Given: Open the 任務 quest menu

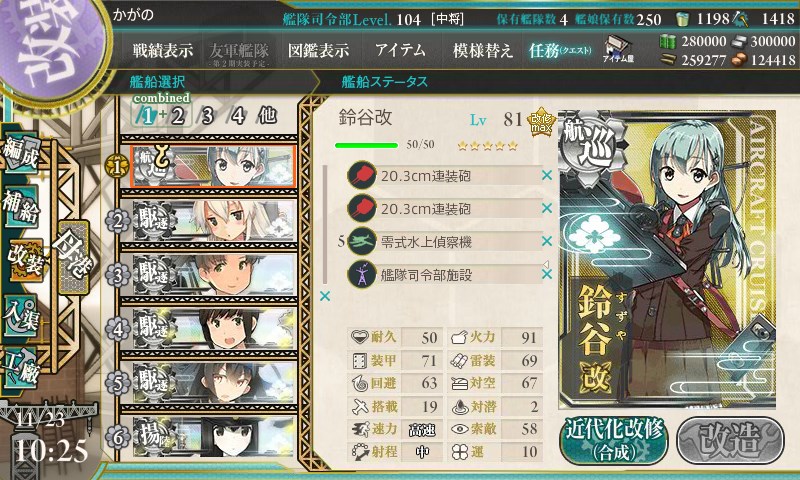Looking at the screenshot, I should tap(560, 50).
